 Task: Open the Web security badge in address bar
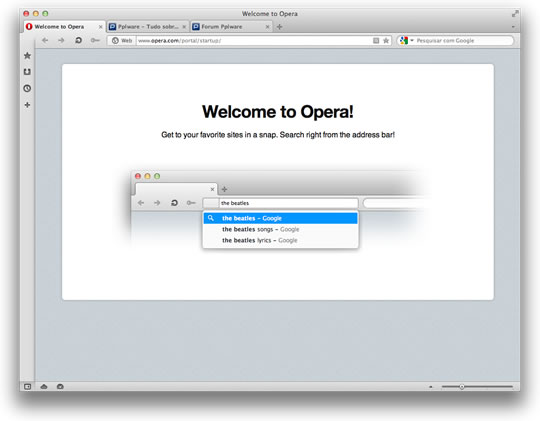coord(122,41)
